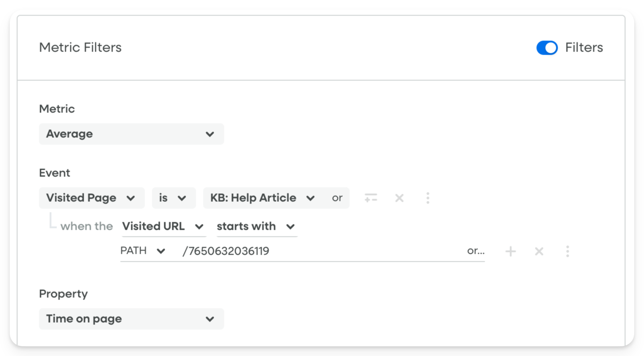The width and height of the screenshot is (644, 356).
Task: Add another path value with plus icon
Action: click(x=510, y=252)
